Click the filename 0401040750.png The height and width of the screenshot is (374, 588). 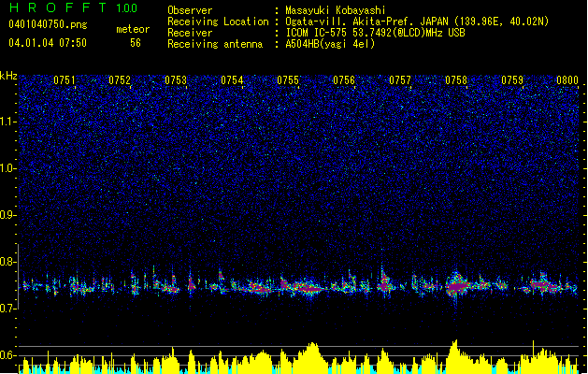click(48, 24)
